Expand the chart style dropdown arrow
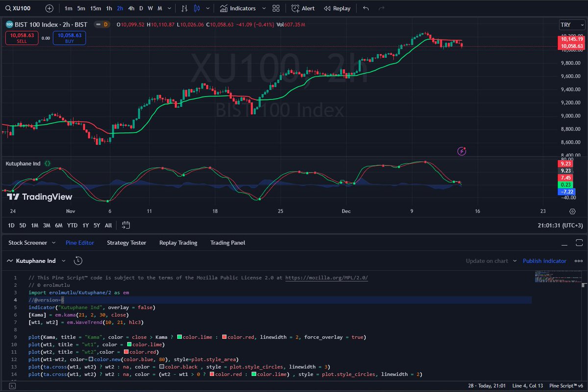Viewport: 588px width, 392px height. click(207, 8)
